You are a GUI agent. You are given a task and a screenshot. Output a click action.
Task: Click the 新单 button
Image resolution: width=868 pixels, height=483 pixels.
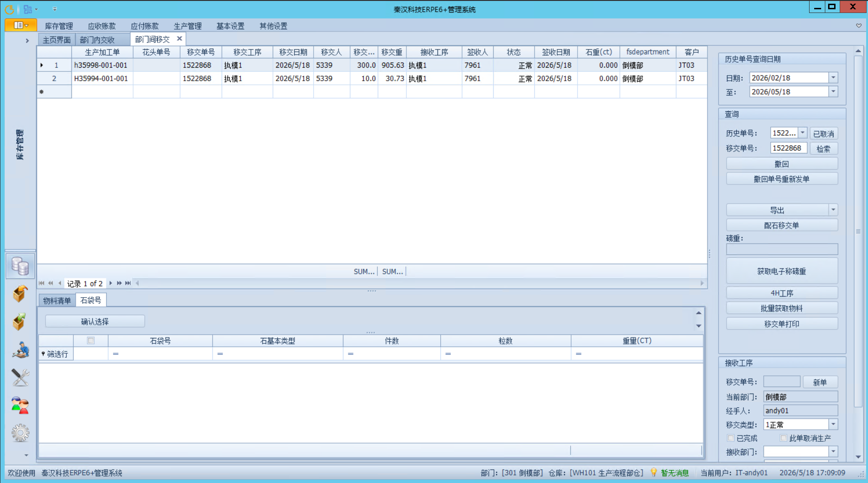click(820, 382)
